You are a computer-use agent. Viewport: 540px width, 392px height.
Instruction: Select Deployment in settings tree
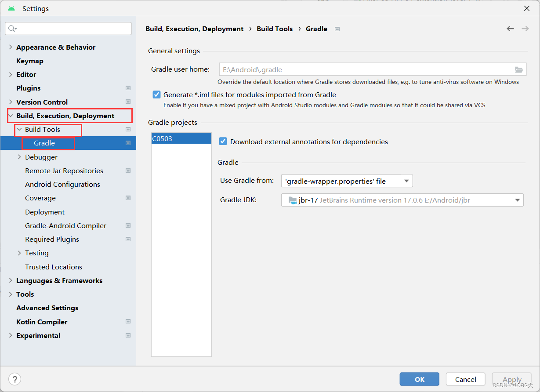(x=45, y=212)
